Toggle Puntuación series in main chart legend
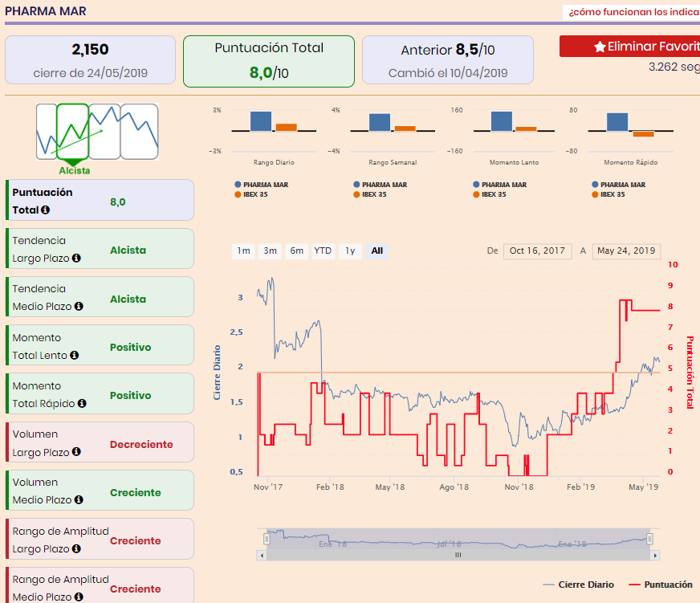700x603 pixels. (661, 585)
